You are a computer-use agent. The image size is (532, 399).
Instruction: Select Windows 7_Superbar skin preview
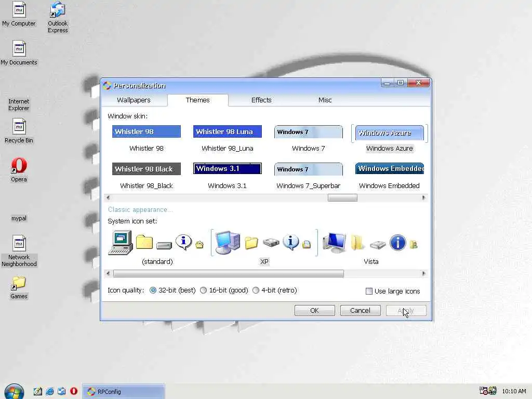coord(309,169)
